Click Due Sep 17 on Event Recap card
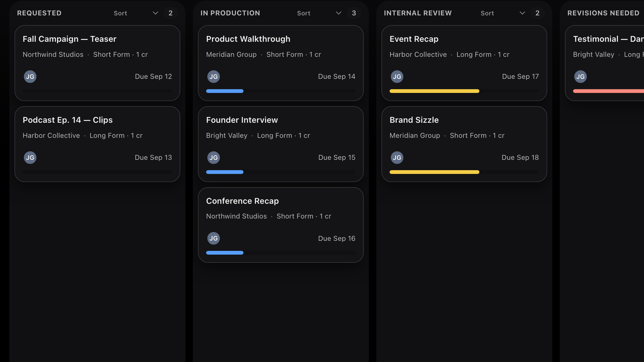The height and width of the screenshot is (362, 644). (x=520, y=76)
